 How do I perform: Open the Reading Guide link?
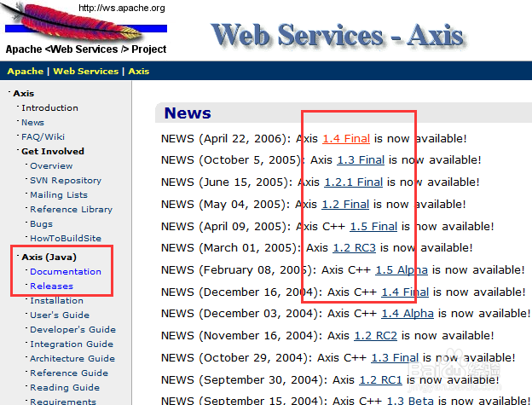(x=65, y=388)
